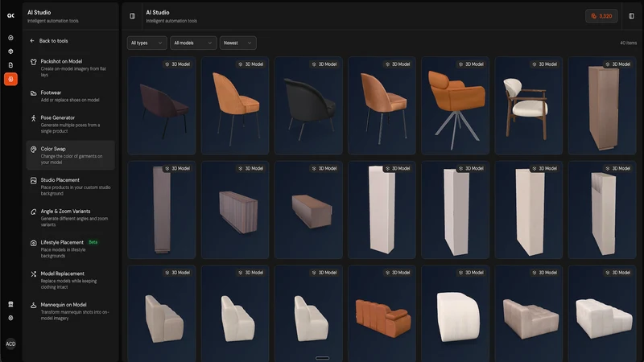Open settings gear in left rail
Image resolution: width=644 pixels, height=362 pixels.
tap(10, 318)
